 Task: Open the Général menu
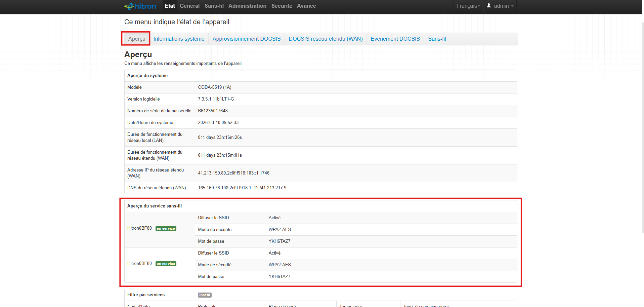coord(189,6)
